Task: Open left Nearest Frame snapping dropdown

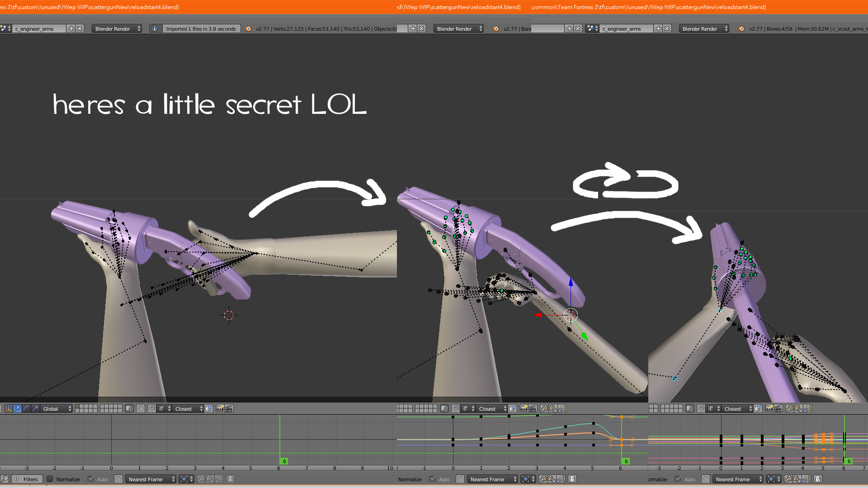Action: (151, 479)
